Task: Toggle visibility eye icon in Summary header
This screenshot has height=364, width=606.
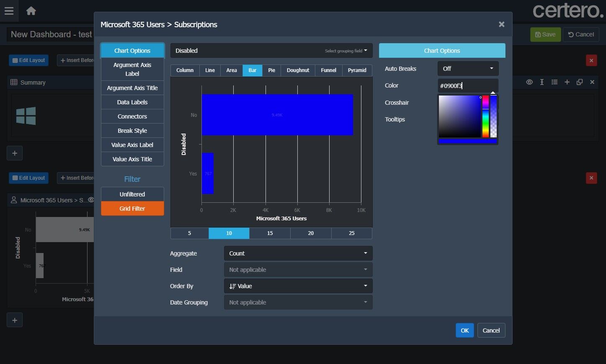Action: pos(529,82)
